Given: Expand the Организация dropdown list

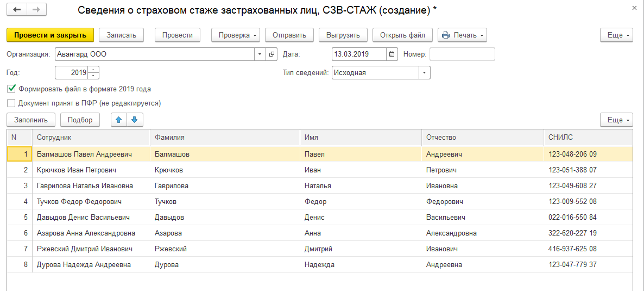Looking at the screenshot, I should pyautogui.click(x=260, y=54).
